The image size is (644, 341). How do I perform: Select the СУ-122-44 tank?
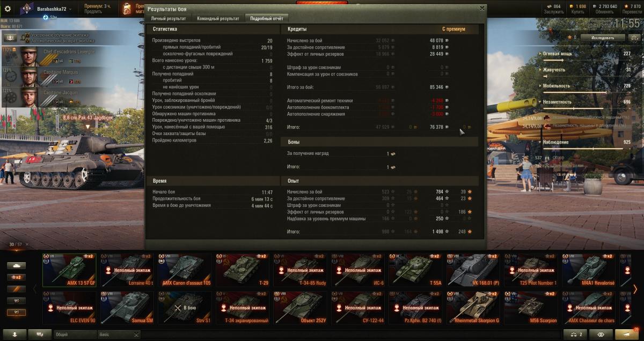pyautogui.click(x=358, y=308)
